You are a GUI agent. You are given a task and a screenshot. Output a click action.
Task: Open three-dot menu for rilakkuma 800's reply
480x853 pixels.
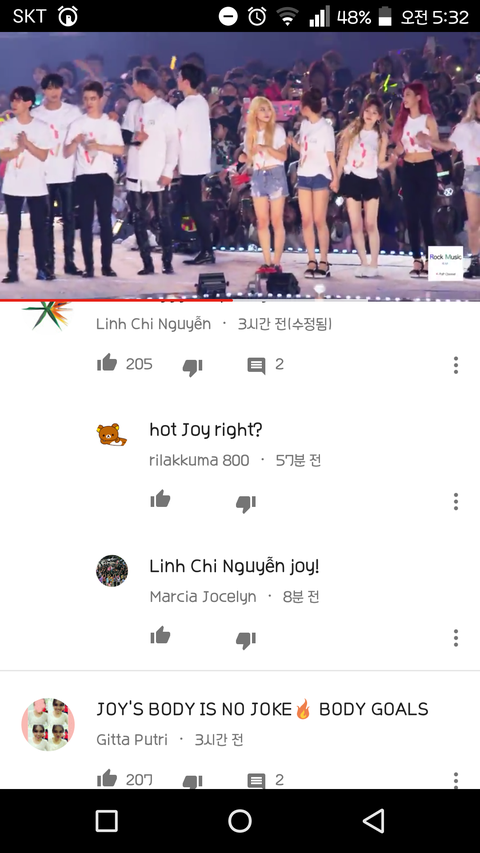(x=456, y=501)
